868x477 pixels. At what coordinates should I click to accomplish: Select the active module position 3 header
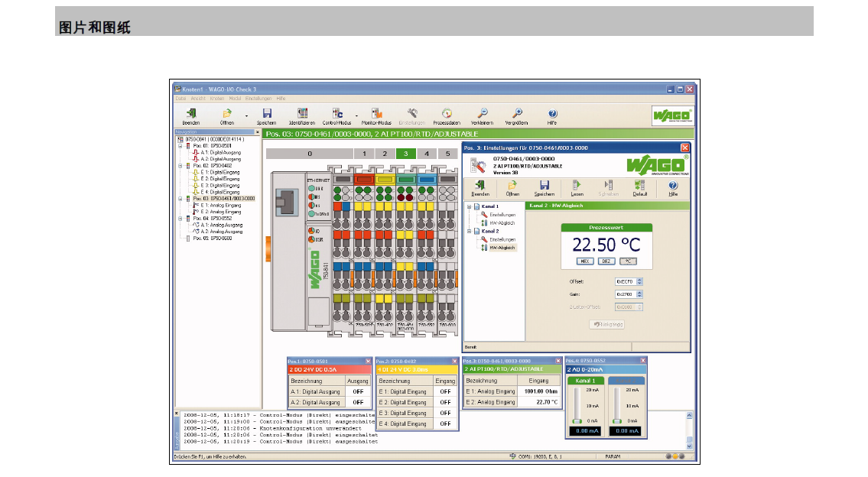pyautogui.click(x=406, y=154)
